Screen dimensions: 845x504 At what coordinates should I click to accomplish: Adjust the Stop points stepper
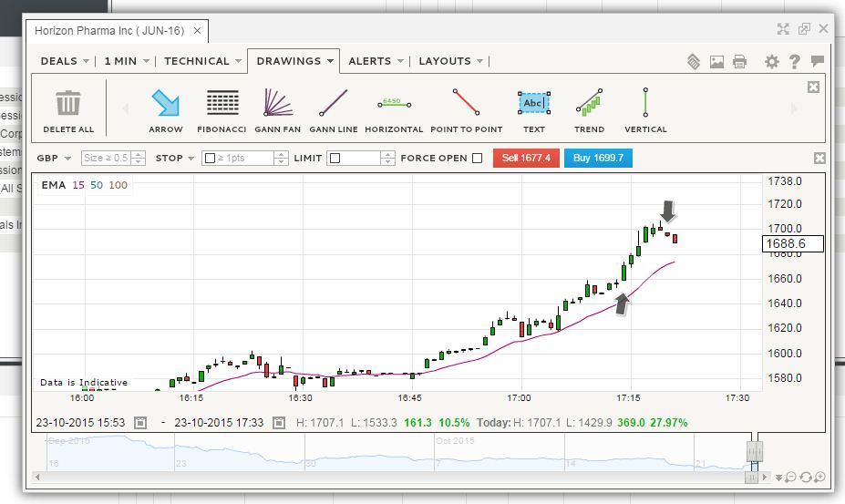[x=281, y=158]
